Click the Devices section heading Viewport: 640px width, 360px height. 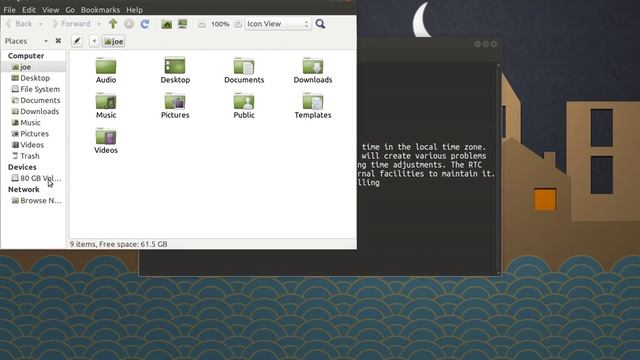22,167
